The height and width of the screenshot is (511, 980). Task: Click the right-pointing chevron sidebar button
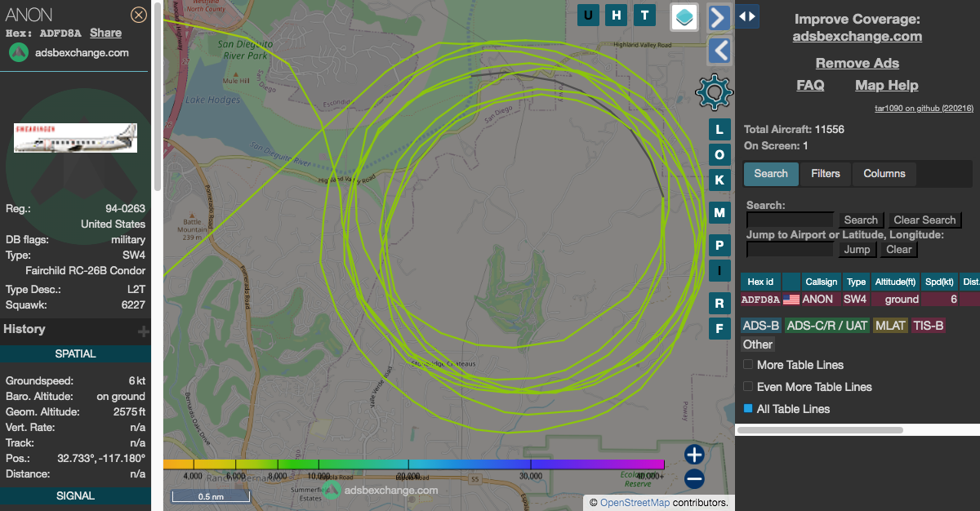point(718,17)
